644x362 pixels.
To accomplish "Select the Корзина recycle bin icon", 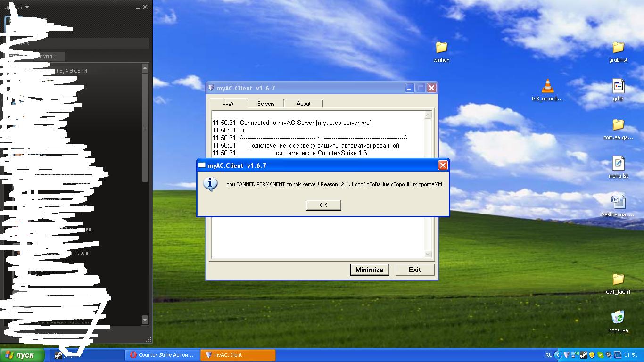I will 618,322.
